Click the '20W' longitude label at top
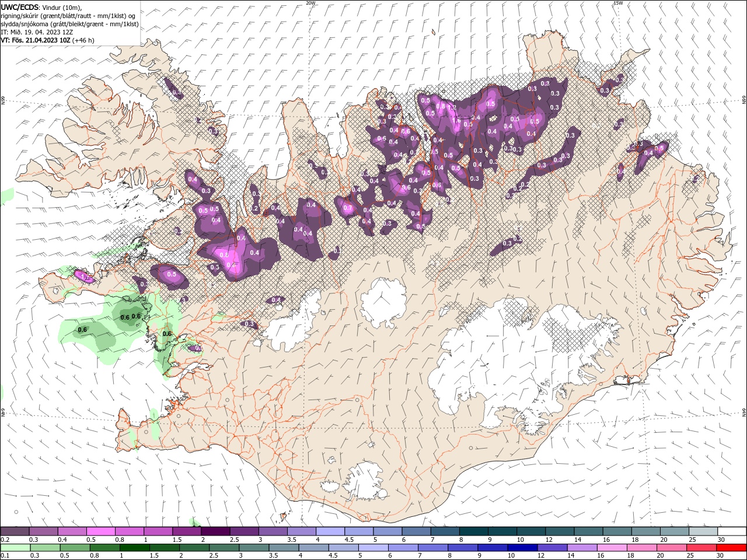The width and height of the screenshot is (747, 560). [310, 3]
